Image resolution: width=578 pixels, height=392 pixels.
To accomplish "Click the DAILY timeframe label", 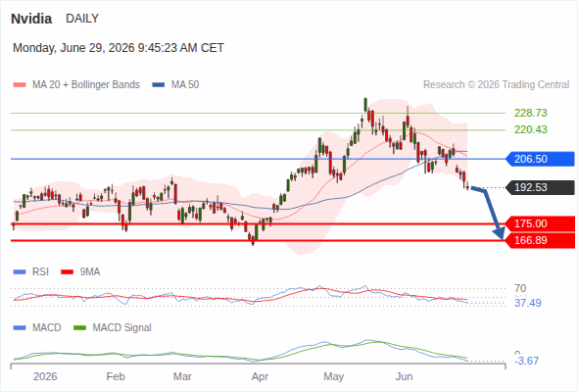I will 82,19.
